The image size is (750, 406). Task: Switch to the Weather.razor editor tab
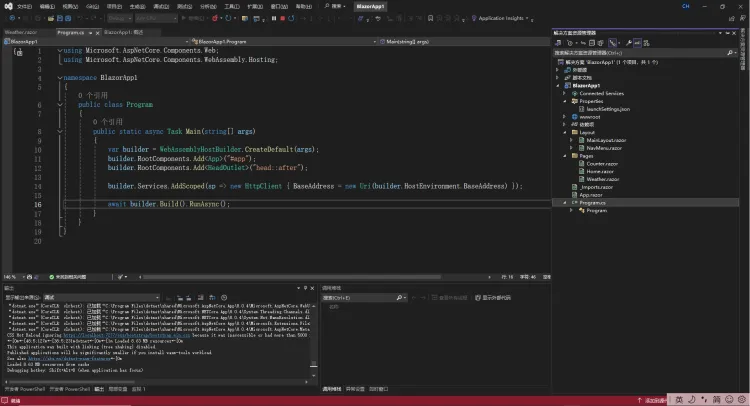pyautogui.click(x=19, y=32)
